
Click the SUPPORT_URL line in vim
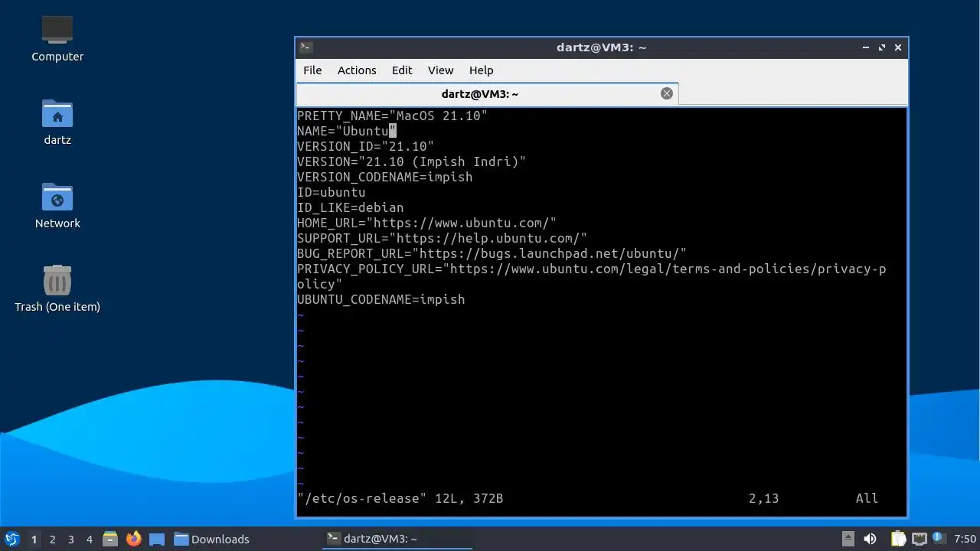click(442, 238)
